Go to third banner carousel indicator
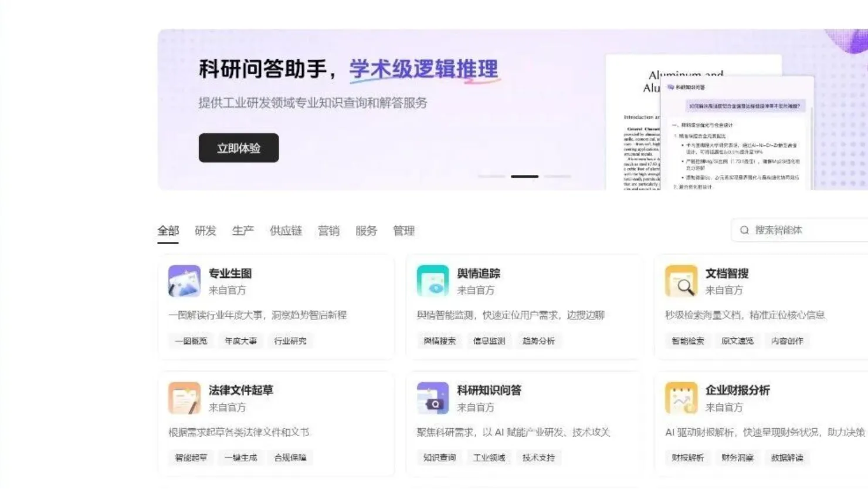 557,176
